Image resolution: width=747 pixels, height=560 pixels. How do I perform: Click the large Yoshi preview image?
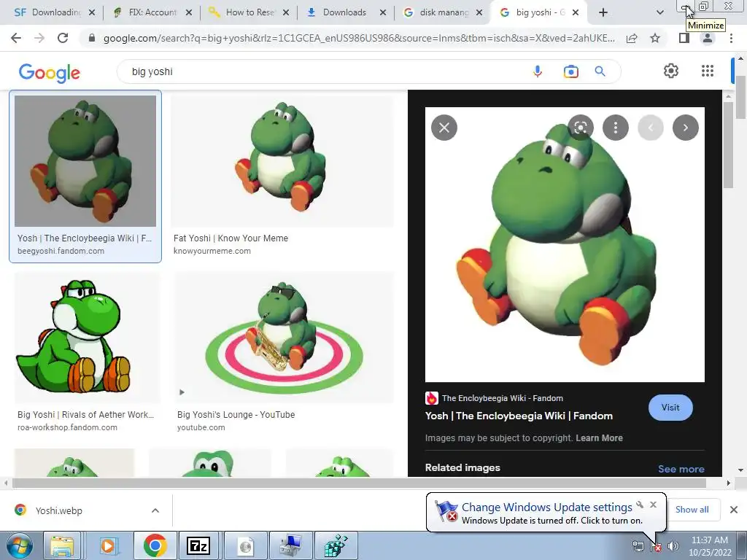tap(565, 244)
